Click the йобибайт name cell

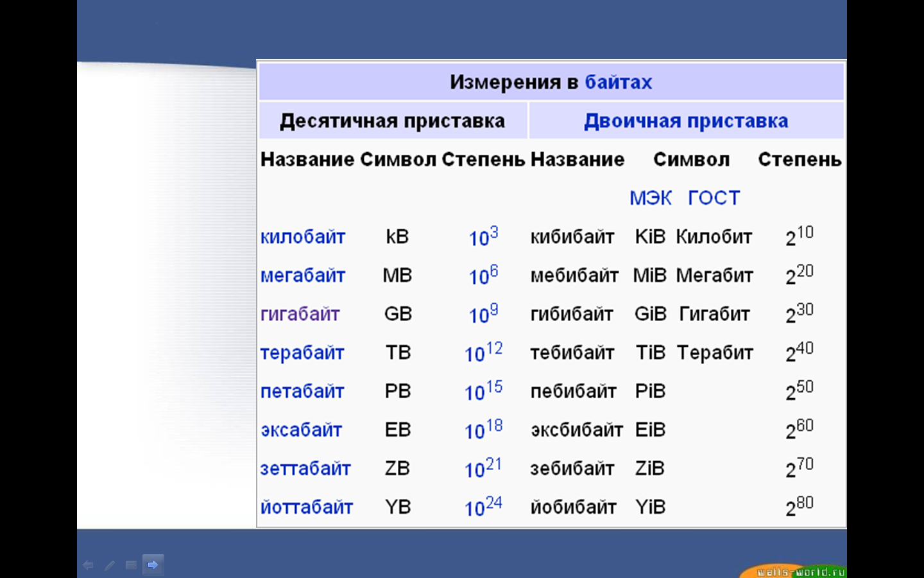pos(573,507)
